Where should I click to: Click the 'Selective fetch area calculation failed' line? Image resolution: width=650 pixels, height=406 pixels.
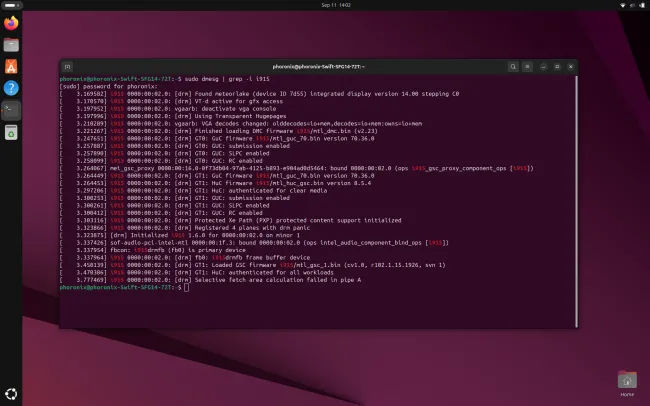click(210, 280)
